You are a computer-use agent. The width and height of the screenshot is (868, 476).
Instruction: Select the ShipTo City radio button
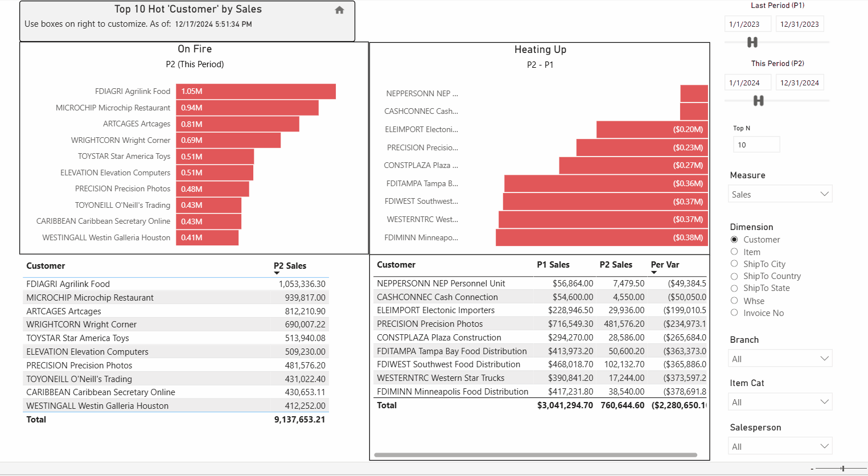734,264
